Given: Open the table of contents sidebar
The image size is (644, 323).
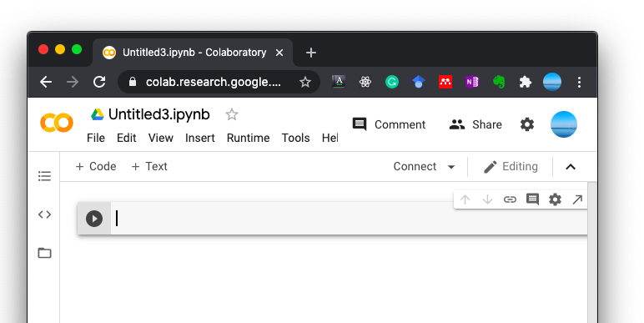Looking at the screenshot, I should (x=44, y=176).
